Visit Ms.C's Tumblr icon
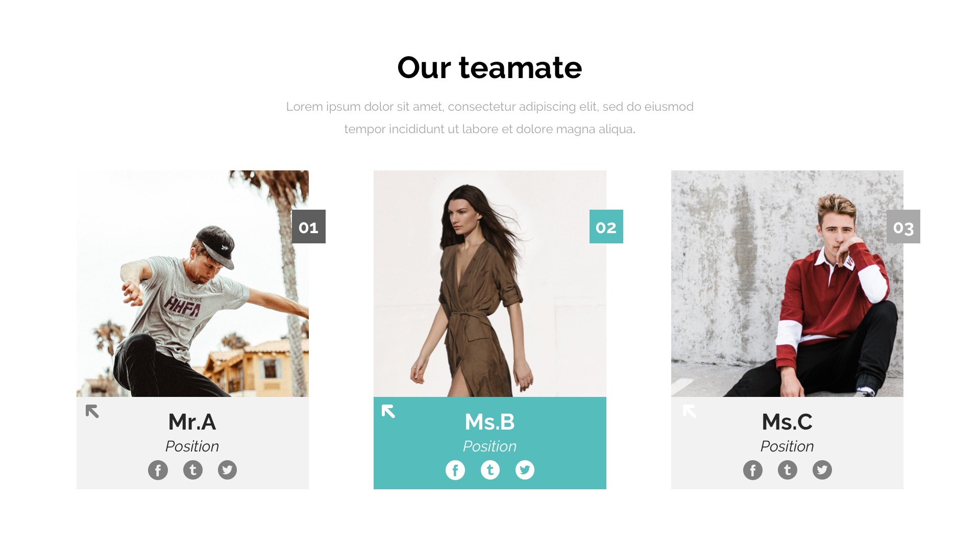 [x=788, y=470]
